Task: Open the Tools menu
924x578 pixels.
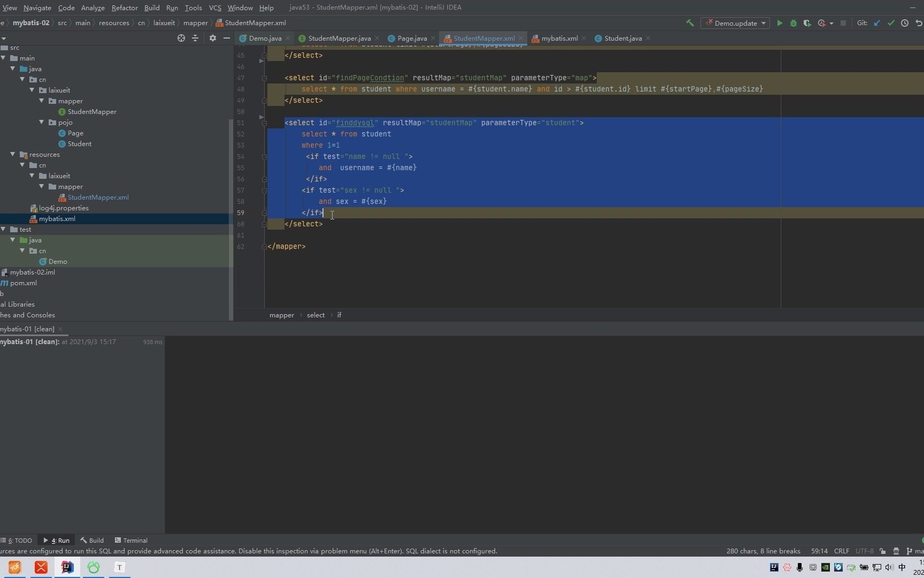Action: [193, 7]
